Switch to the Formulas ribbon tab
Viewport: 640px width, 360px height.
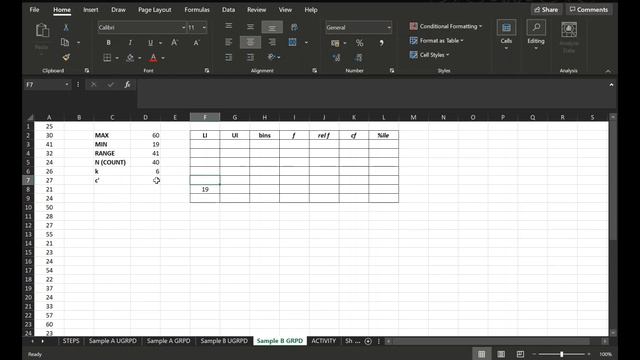pos(197,9)
